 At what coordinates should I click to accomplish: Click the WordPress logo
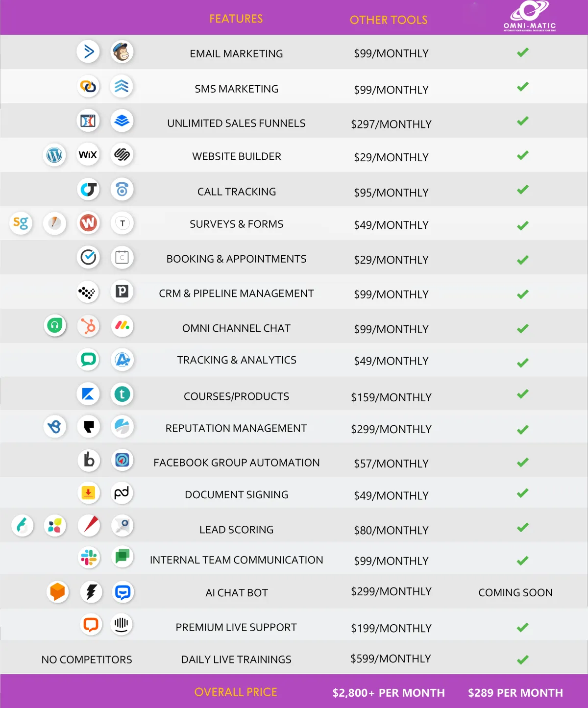54,155
